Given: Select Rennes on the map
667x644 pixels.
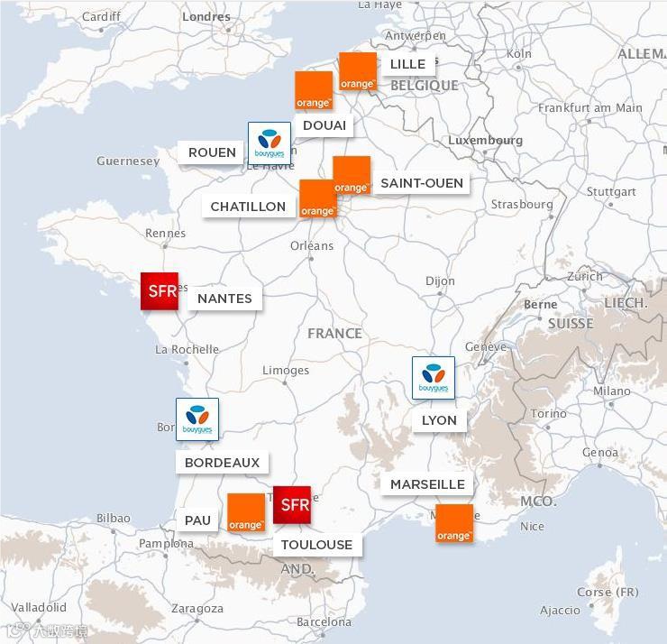Looking at the screenshot, I should pyautogui.click(x=165, y=234).
